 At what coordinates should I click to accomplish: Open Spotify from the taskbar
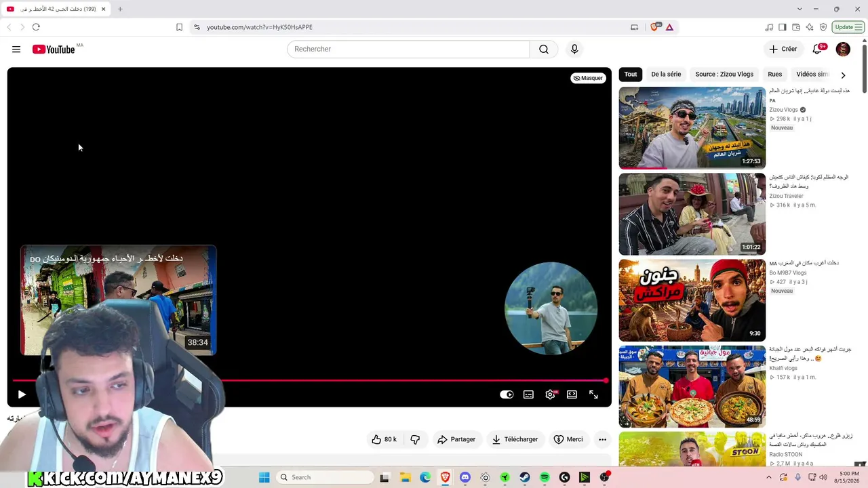[x=545, y=477]
